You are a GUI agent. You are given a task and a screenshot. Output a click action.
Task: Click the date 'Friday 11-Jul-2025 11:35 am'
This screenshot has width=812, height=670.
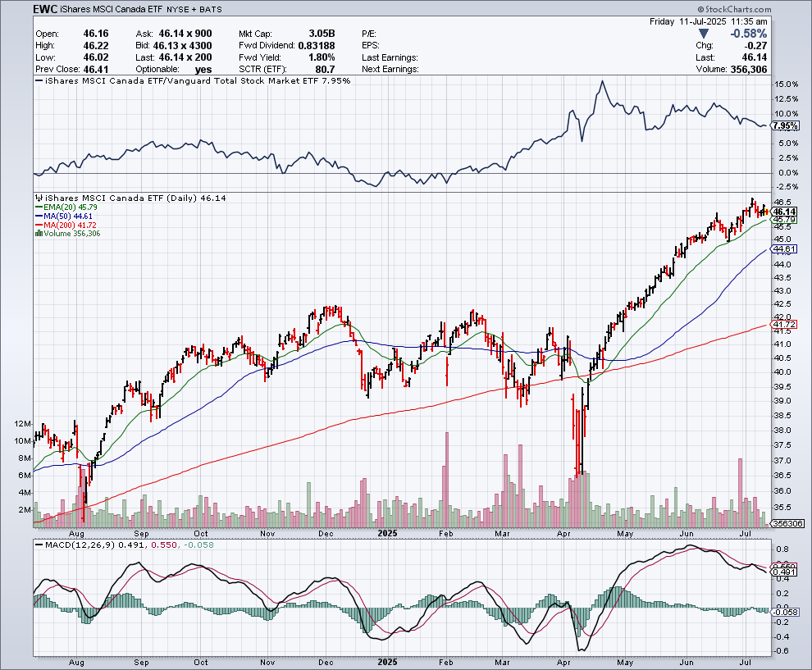coord(709,22)
